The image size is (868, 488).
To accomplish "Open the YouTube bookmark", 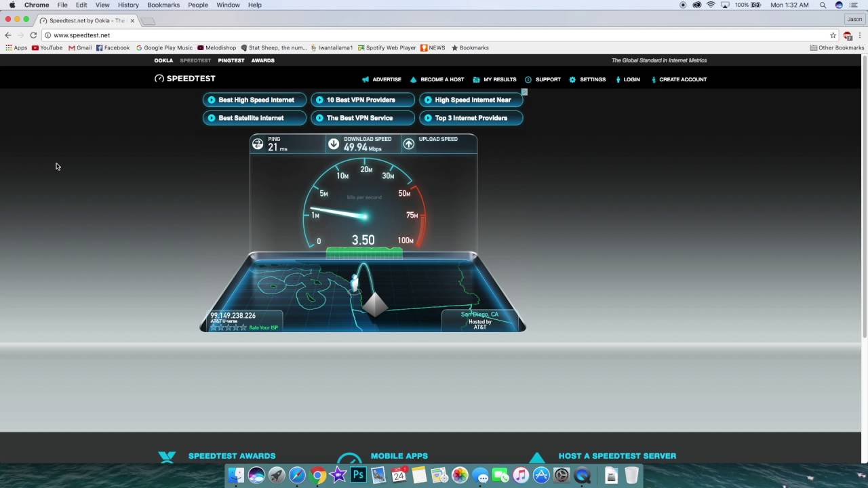I will click(x=47, y=48).
